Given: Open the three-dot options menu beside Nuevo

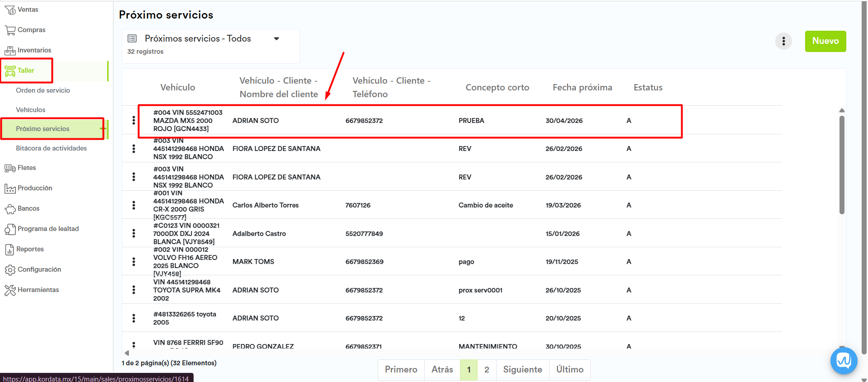Looking at the screenshot, I should [783, 41].
